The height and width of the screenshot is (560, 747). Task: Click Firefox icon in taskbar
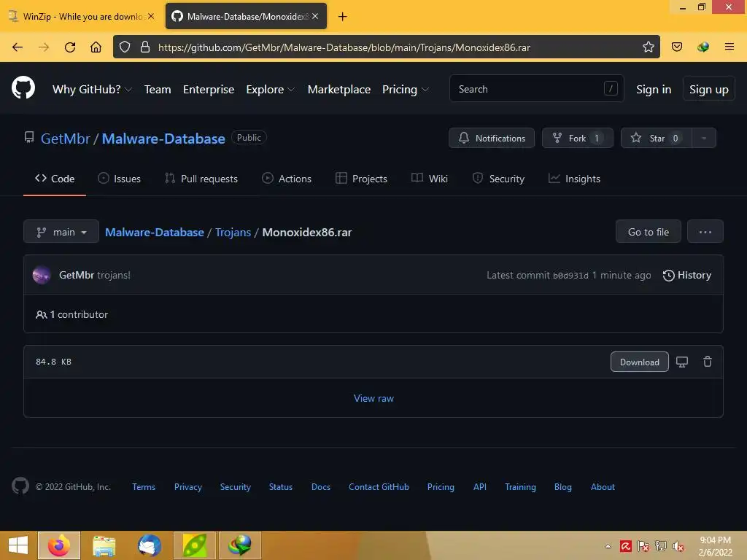(59, 545)
